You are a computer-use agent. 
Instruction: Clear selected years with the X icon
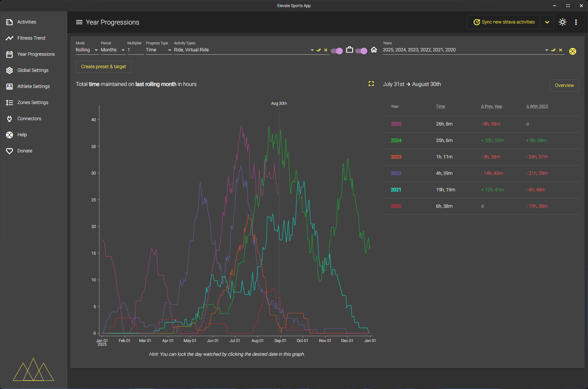coord(560,50)
